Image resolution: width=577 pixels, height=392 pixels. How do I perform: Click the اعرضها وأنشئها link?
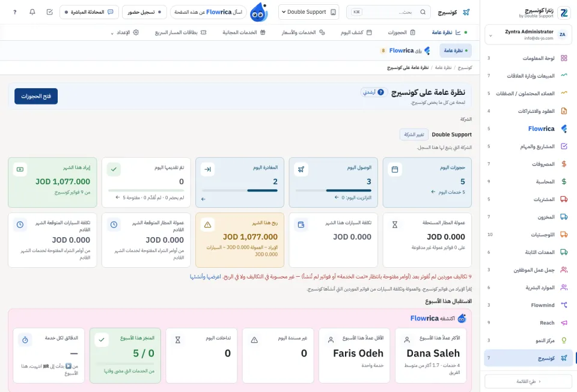click(206, 277)
